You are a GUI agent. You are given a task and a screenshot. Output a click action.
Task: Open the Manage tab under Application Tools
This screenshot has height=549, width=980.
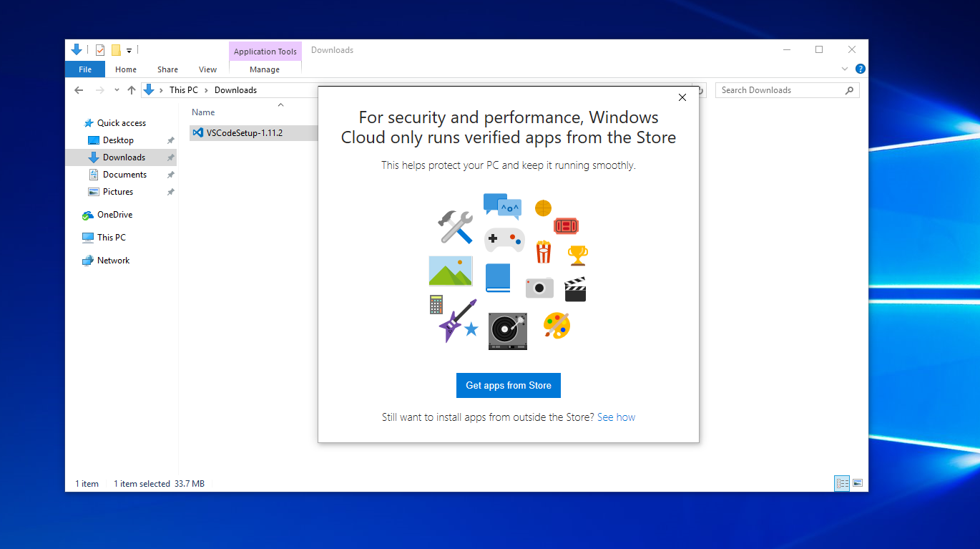pyautogui.click(x=265, y=69)
